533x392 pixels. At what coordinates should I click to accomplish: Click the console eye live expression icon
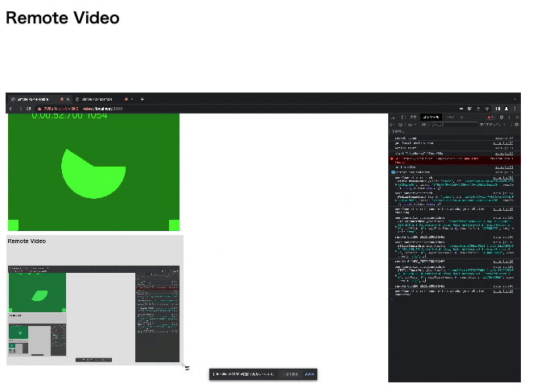click(x=423, y=125)
